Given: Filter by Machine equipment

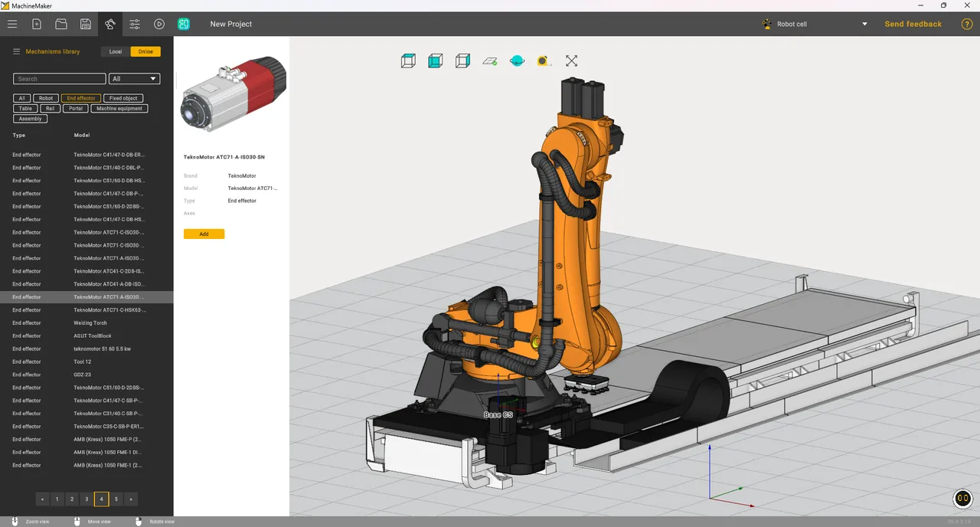Looking at the screenshot, I should pyautogui.click(x=119, y=109).
